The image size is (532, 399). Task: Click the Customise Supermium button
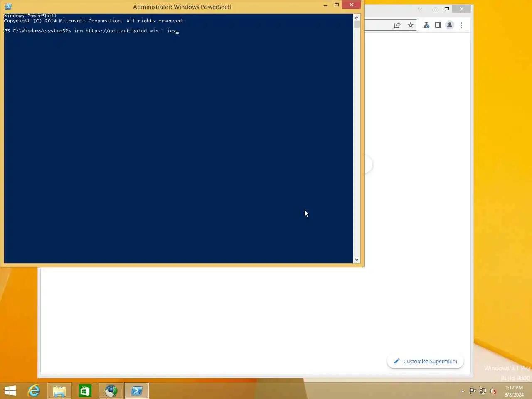425,361
